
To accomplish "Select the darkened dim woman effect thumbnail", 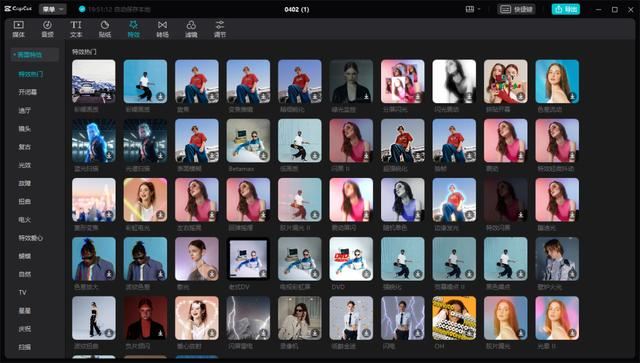I will [x=505, y=200].
